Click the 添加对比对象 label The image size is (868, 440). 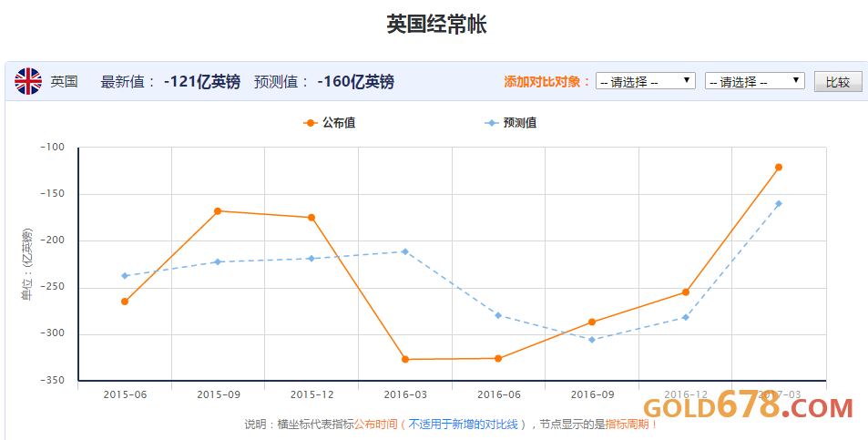click(x=546, y=82)
